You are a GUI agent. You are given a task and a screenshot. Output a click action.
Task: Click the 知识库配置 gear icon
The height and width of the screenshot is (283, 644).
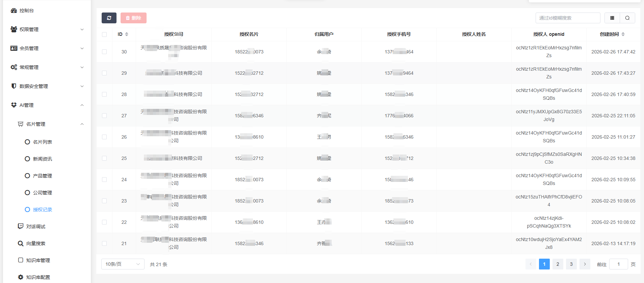(x=21, y=277)
